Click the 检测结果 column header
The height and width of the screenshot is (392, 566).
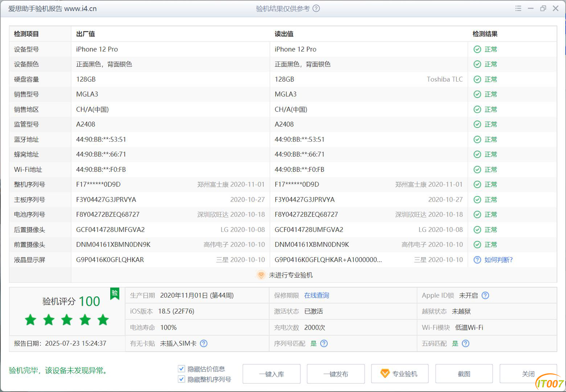tap(485, 34)
